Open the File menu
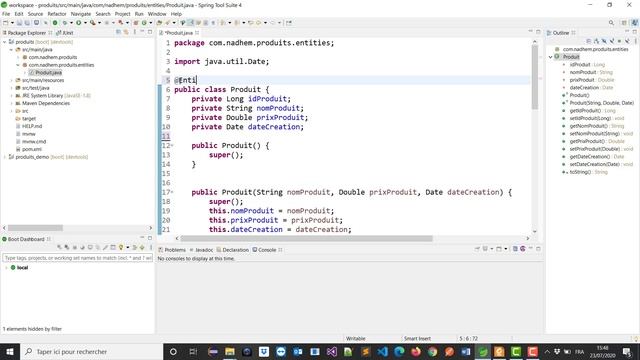Viewport: 640px width, 360px height. pos(6,14)
